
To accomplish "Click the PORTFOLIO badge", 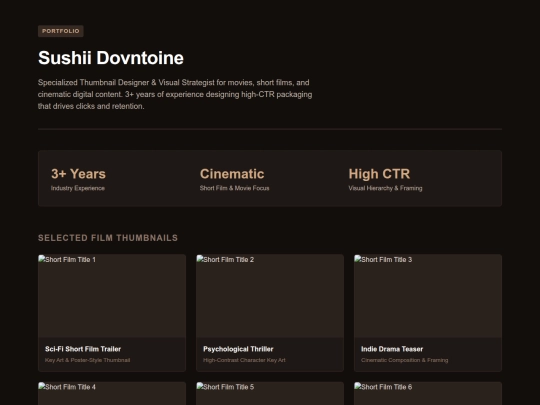I will pos(61,31).
